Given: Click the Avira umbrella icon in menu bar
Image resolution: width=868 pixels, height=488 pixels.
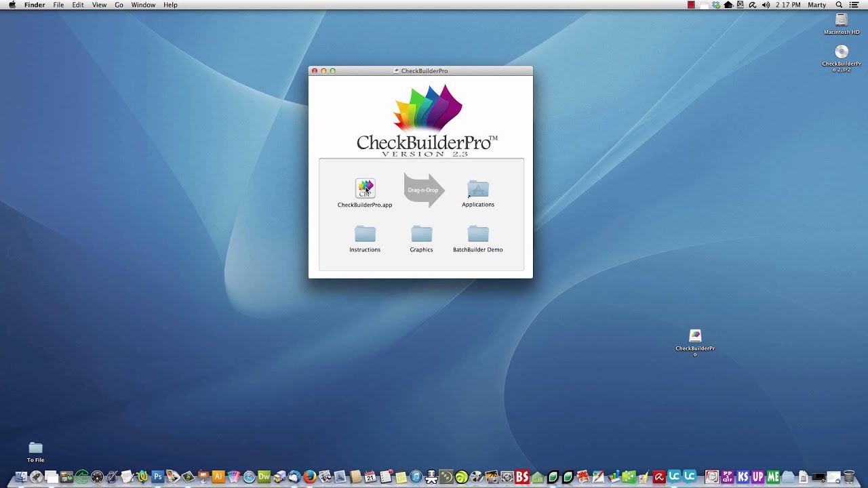Looking at the screenshot, I should (753, 5).
